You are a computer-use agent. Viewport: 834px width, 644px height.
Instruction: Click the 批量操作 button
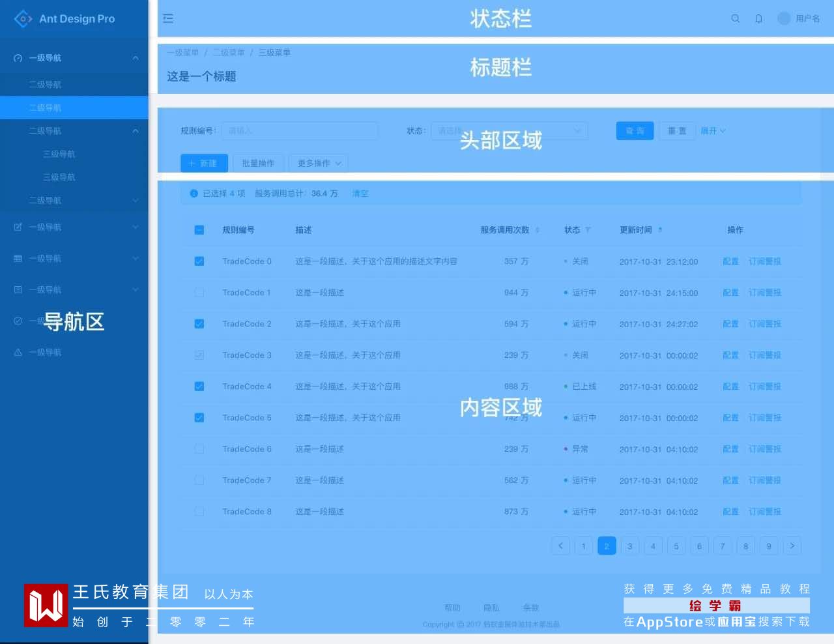click(258, 163)
